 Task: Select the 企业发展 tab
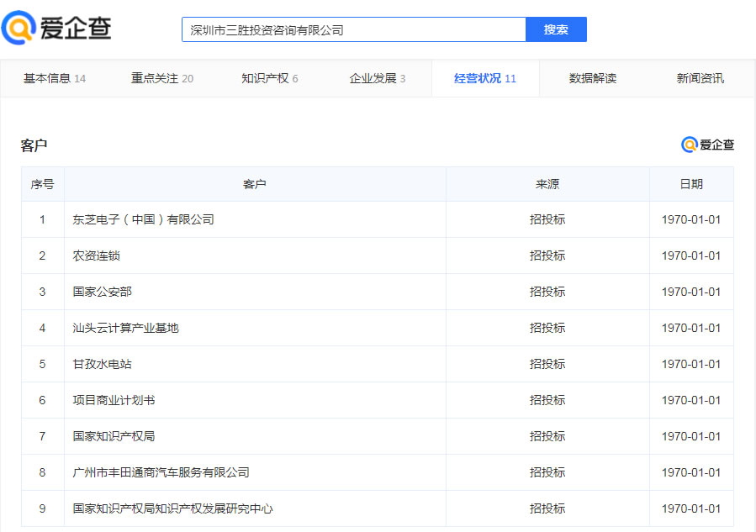click(377, 78)
